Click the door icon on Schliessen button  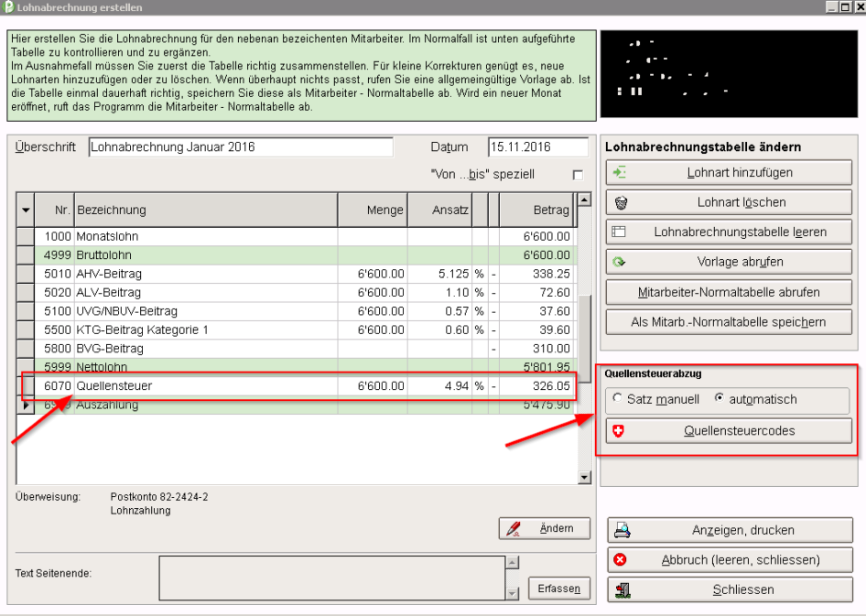coord(622,589)
